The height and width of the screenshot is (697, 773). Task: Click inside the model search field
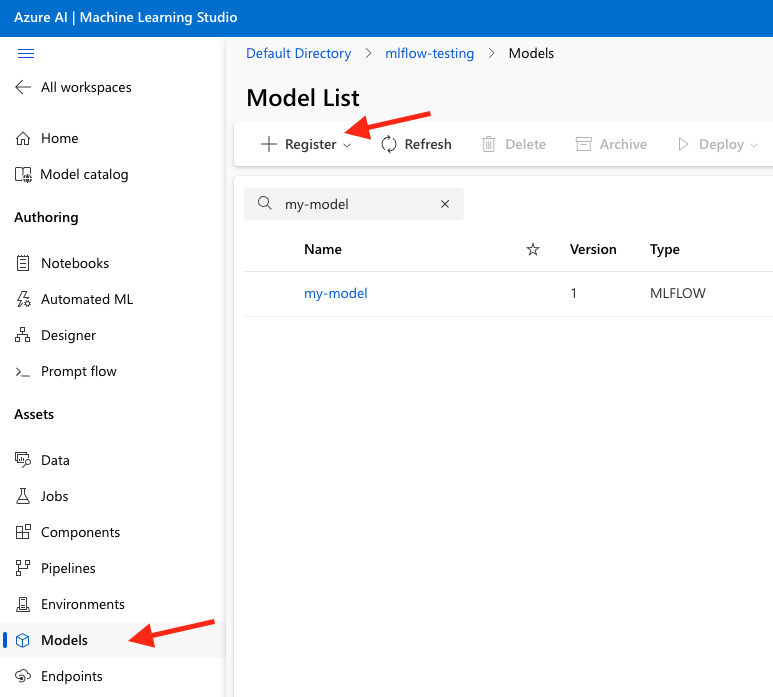tap(354, 204)
